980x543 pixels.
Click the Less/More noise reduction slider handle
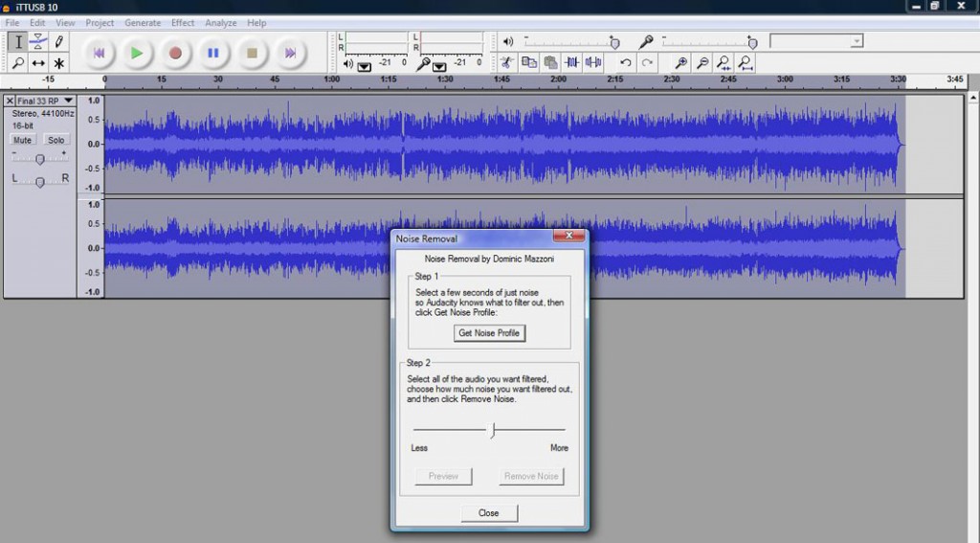(493, 430)
